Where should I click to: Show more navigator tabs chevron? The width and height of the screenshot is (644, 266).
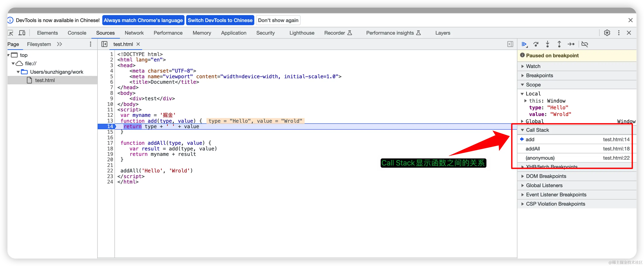59,44
